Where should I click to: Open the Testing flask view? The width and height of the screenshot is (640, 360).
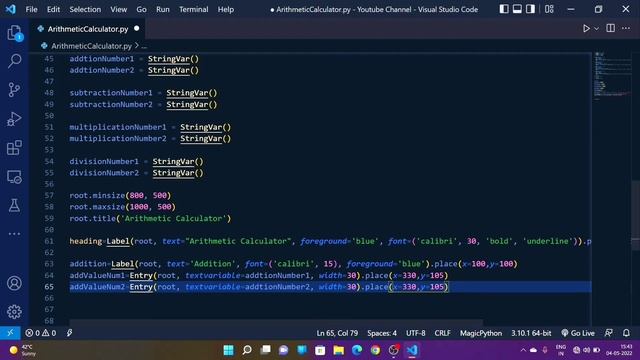tap(14, 205)
